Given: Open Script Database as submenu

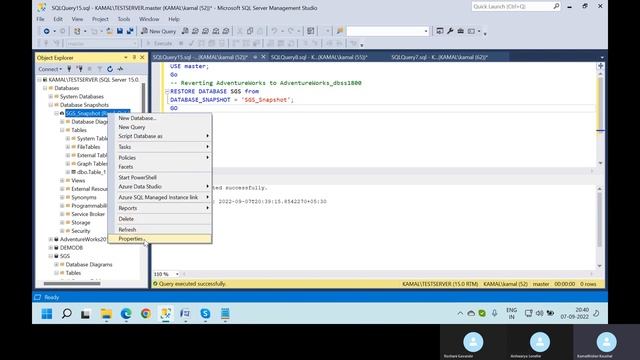Looking at the screenshot, I should click(x=160, y=136).
